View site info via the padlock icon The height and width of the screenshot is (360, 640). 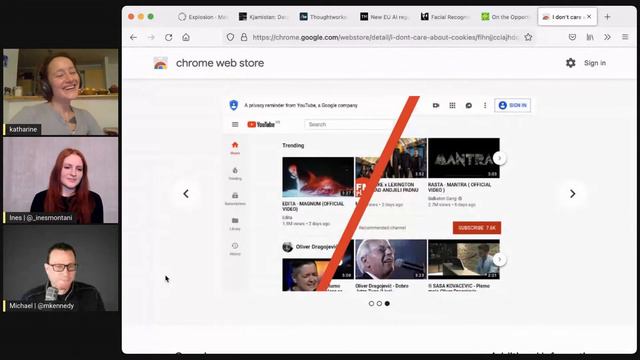tap(244, 37)
